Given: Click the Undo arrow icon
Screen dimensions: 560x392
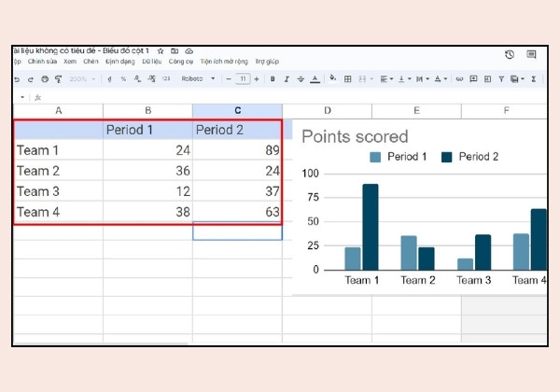Looking at the screenshot, I should tap(17, 79).
